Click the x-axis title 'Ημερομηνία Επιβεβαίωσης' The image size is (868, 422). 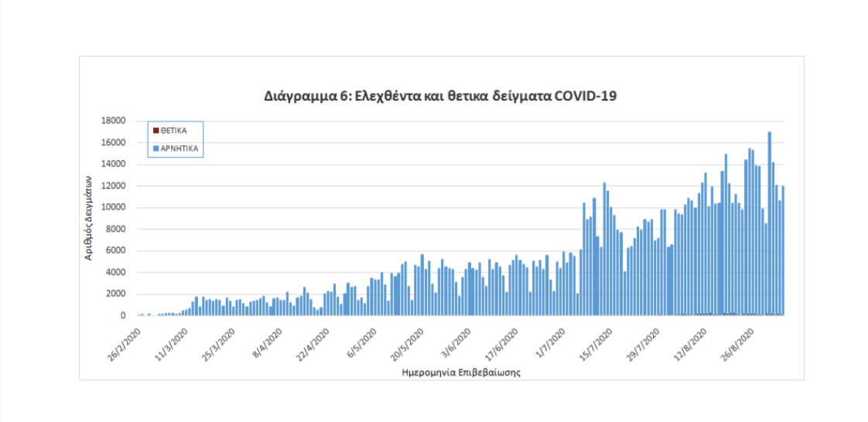(x=460, y=372)
